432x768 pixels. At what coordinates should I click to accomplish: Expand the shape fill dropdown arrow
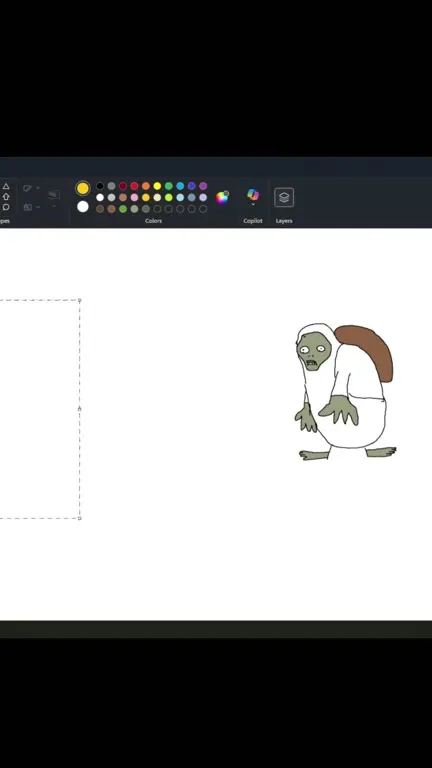tap(38, 207)
